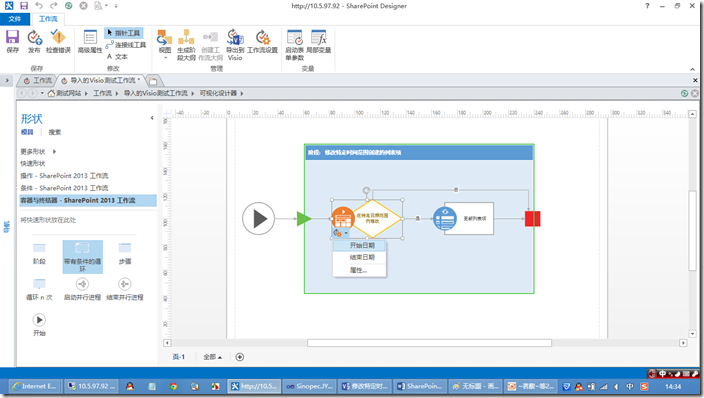The image size is (704, 398).
Task: Select the 模具 (Stencils) shapes tab
Action: click(x=27, y=132)
